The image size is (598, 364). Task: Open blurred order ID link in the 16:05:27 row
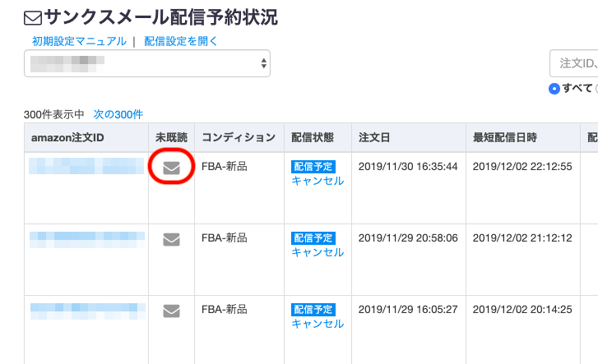88,311
